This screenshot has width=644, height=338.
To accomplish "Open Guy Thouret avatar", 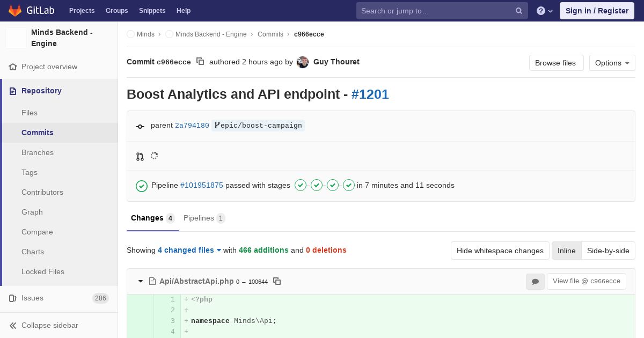I will (303, 62).
